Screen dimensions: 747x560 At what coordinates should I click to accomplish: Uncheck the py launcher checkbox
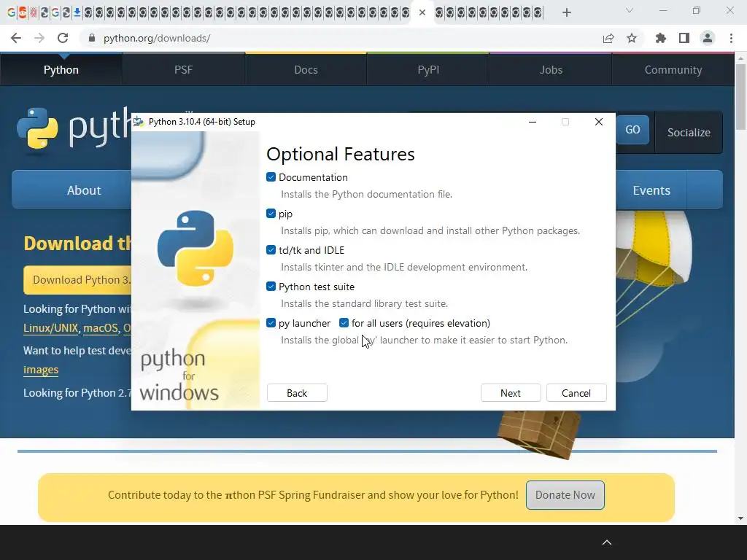coord(271,323)
